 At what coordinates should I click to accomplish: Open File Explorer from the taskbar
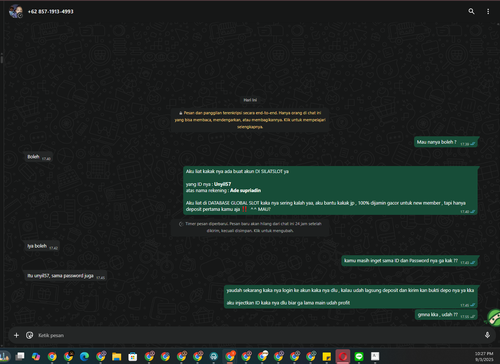(117, 356)
